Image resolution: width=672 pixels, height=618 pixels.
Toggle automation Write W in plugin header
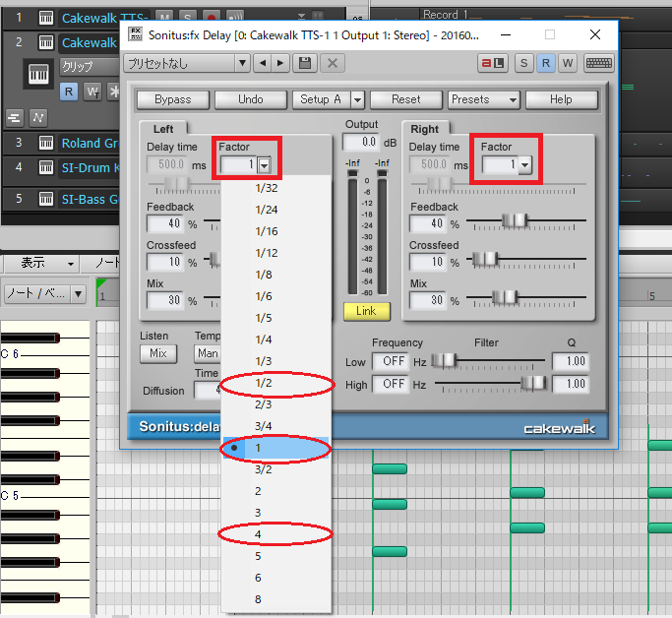click(568, 63)
